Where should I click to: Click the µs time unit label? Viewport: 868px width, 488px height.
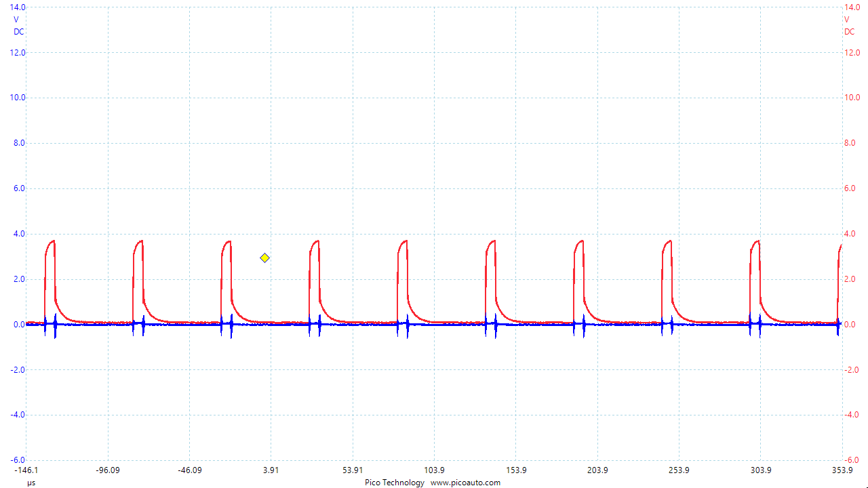(x=31, y=483)
